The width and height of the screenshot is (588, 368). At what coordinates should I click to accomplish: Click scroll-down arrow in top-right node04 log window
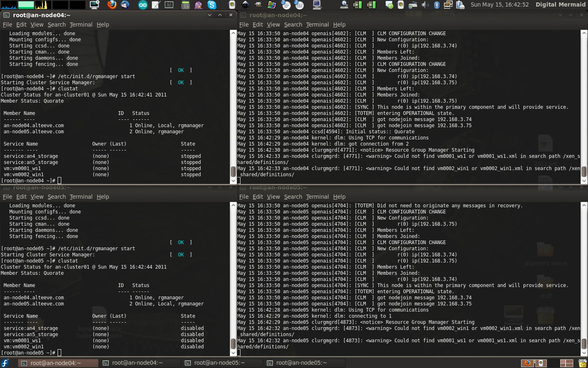(x=584, y=181)
